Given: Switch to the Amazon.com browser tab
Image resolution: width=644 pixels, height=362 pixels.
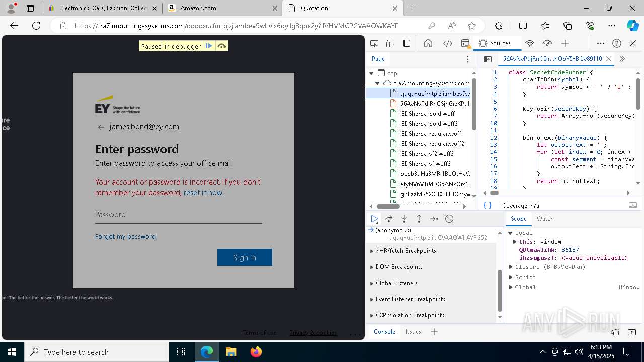Looking at the screenshot, I should (221, 8).
